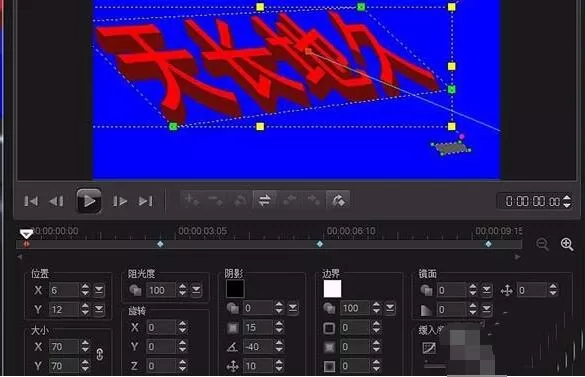Click the rotation Z value field
This screenshot has width=585, height=377.
[x=161, y=366]
